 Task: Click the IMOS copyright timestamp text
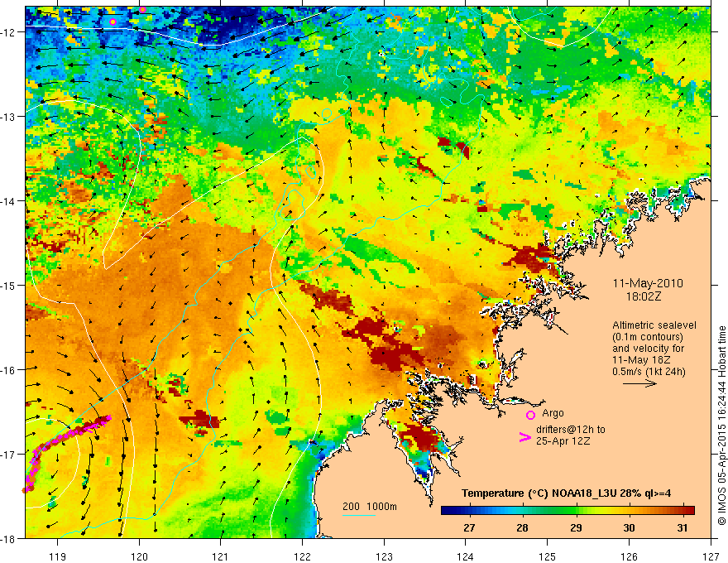tap(721, 426)
